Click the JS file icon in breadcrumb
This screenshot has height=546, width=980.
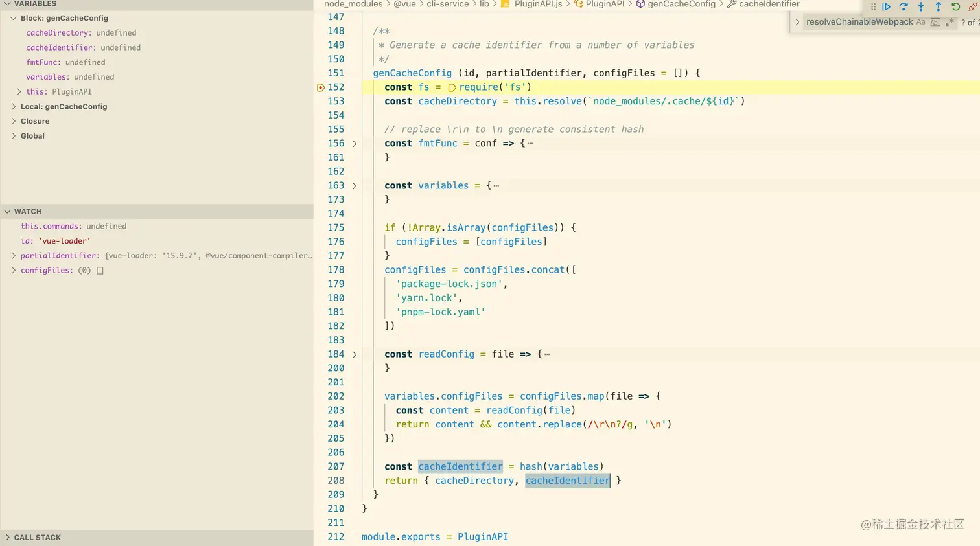[506, 4]
